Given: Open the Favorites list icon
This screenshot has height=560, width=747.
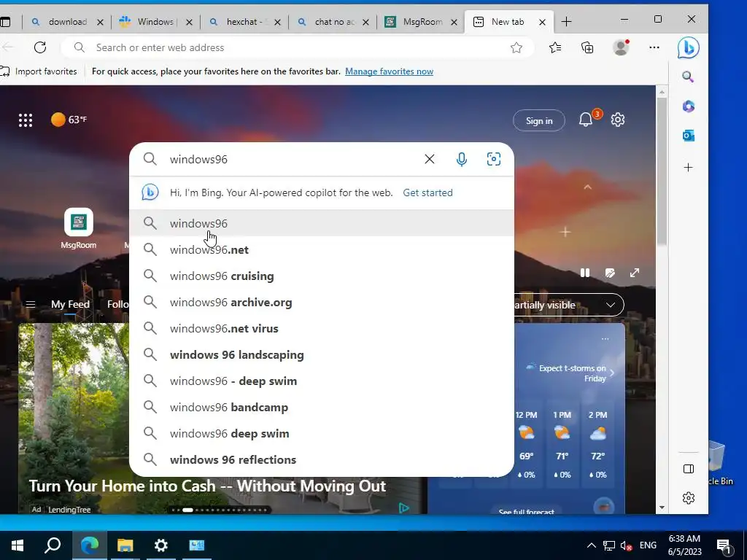Looking at the screenshot, I should (555, 47).
